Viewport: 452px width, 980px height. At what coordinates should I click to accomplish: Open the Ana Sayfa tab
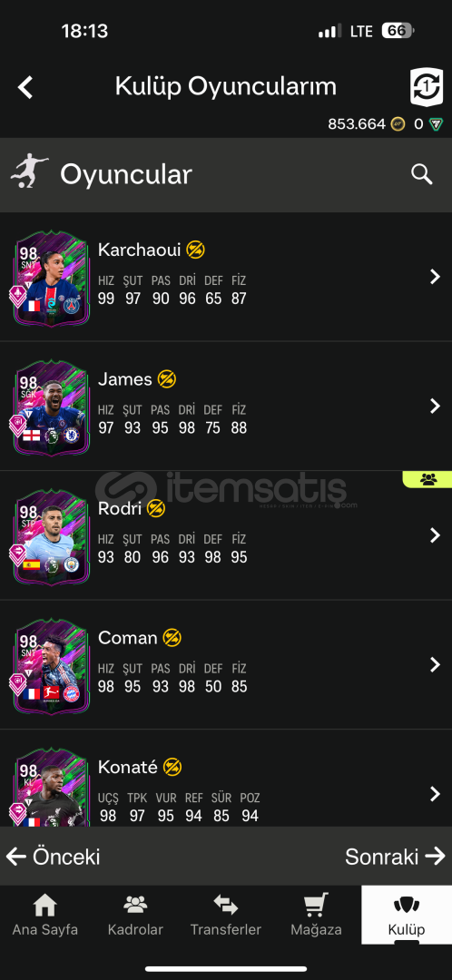pos(45,915)
